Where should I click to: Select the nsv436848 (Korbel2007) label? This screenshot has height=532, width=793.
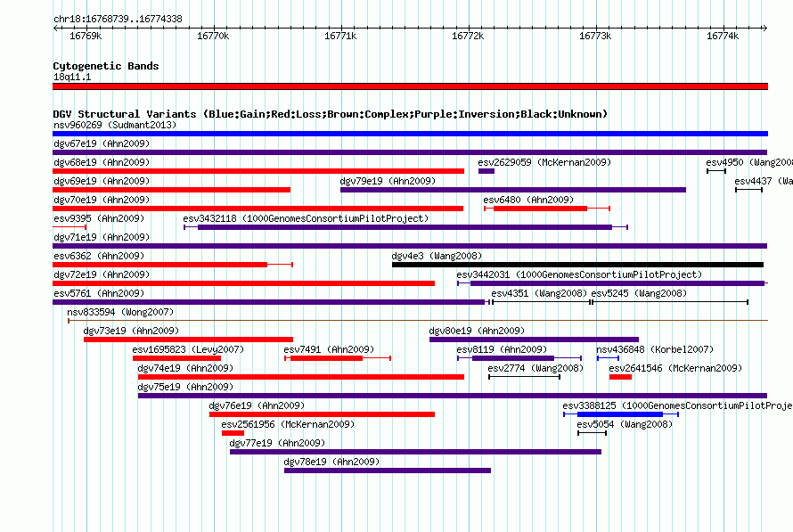[655, 349]
